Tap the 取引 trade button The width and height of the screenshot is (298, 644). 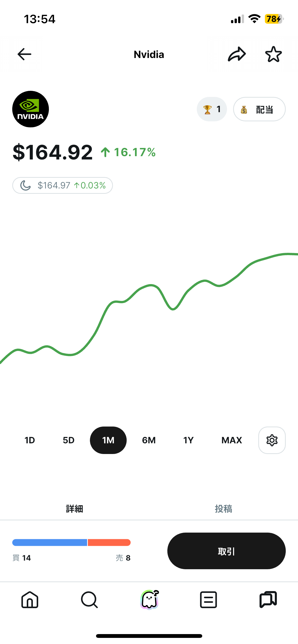[226, 551]
